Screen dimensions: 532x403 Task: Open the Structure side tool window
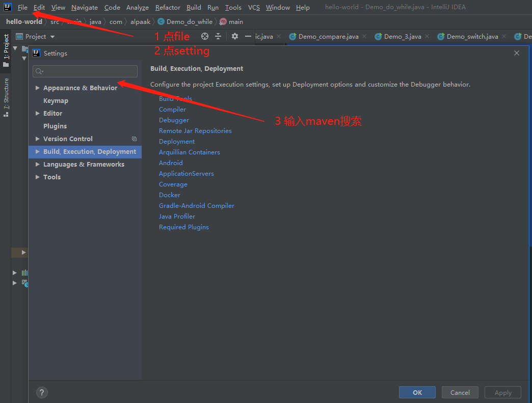[x=6, y=97]
